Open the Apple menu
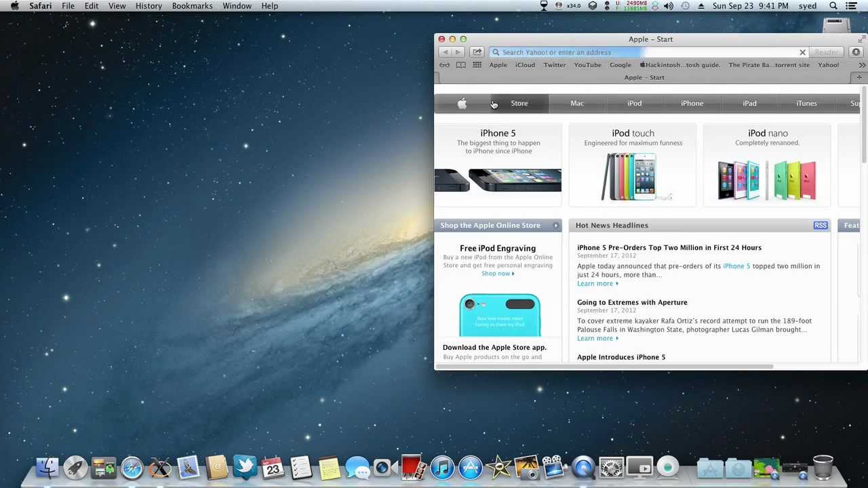This screenshot has height=488, width=868. (x=15, y=6)
